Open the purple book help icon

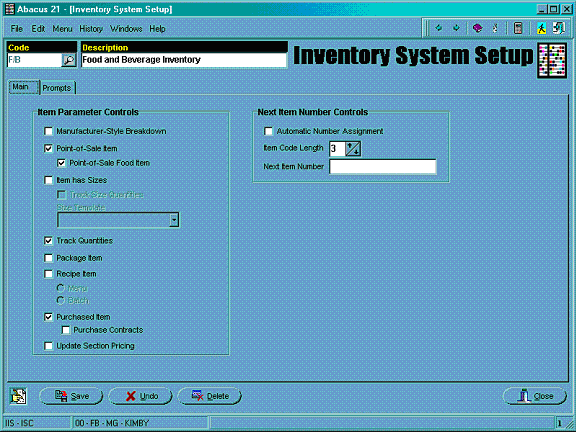477,28
